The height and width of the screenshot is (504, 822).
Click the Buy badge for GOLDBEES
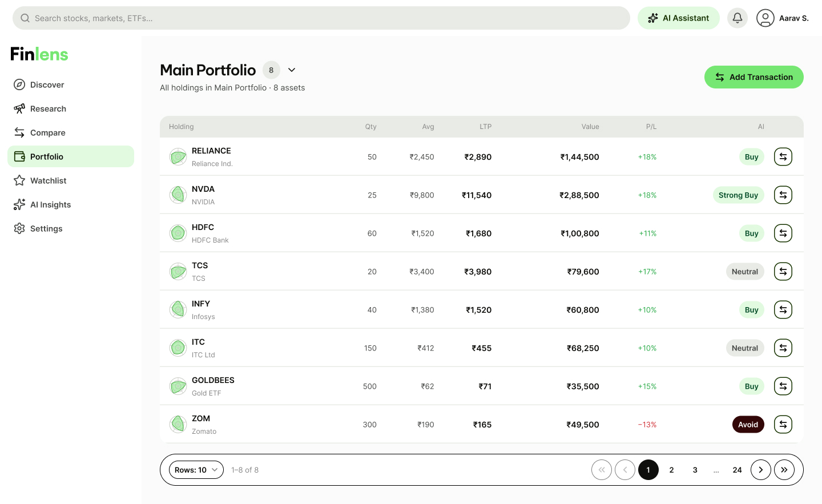click(752, 386)
